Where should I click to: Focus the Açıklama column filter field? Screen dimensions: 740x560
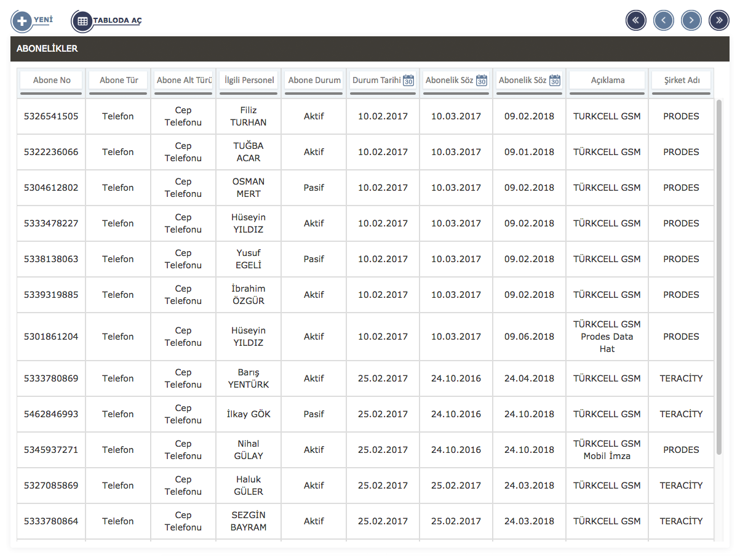607,80
